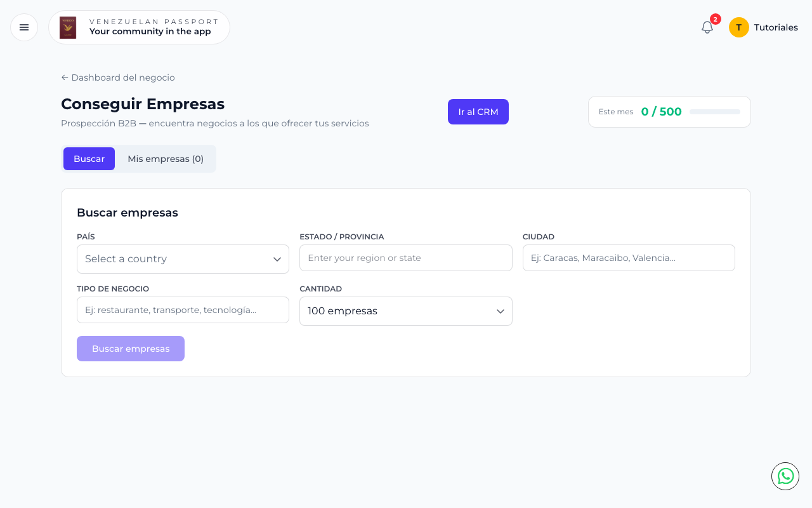
Task: Click the Venezuelan passport logo
Action: coord(68,27)
